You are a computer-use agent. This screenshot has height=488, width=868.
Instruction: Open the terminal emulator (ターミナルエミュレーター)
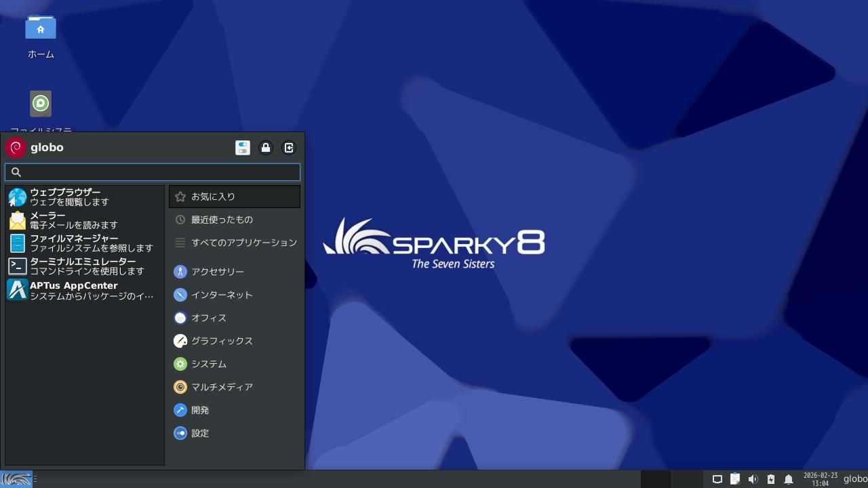(83, 266)
